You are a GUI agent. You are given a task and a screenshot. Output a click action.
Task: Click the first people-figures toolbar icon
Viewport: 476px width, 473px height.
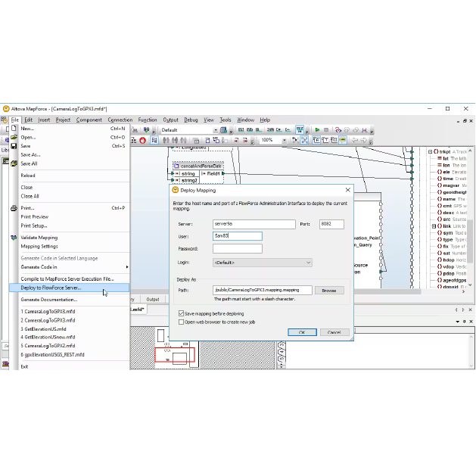(166, 140)
